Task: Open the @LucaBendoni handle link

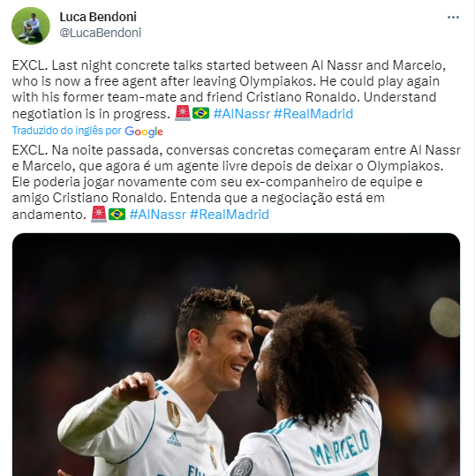Action: 101,33
